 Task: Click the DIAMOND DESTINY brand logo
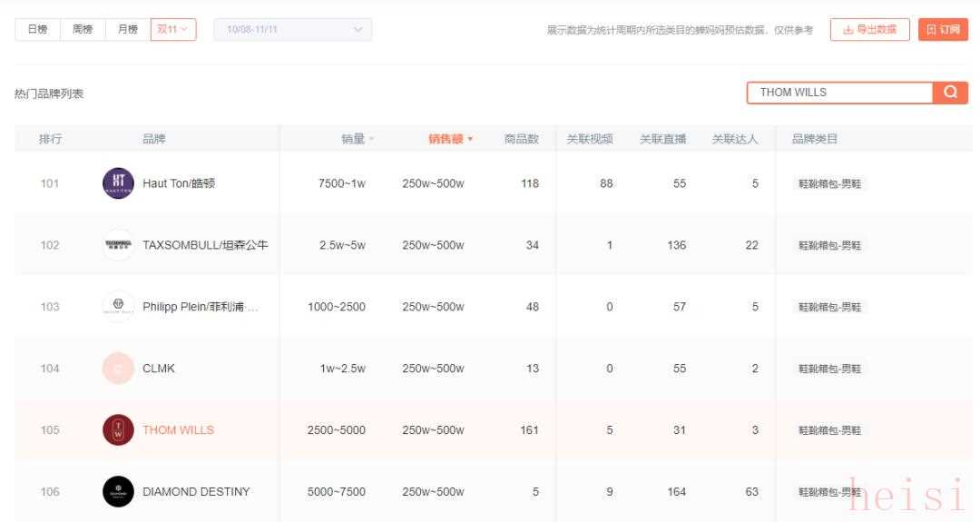[x=118, y=492]
